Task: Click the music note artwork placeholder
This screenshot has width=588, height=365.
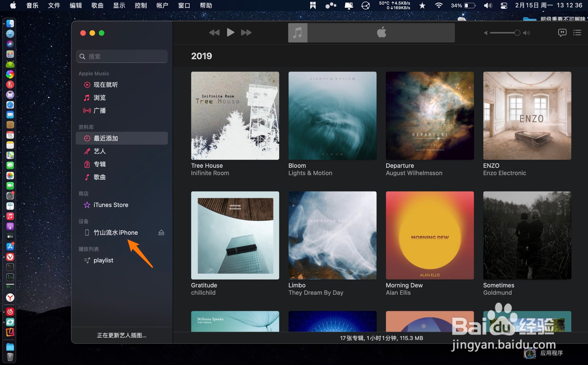Action: 298,33
